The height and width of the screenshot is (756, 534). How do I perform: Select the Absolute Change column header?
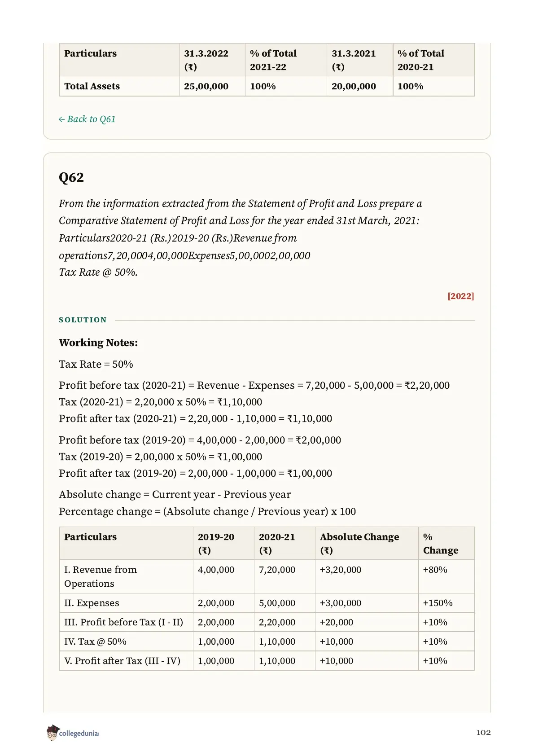(359, 543)
